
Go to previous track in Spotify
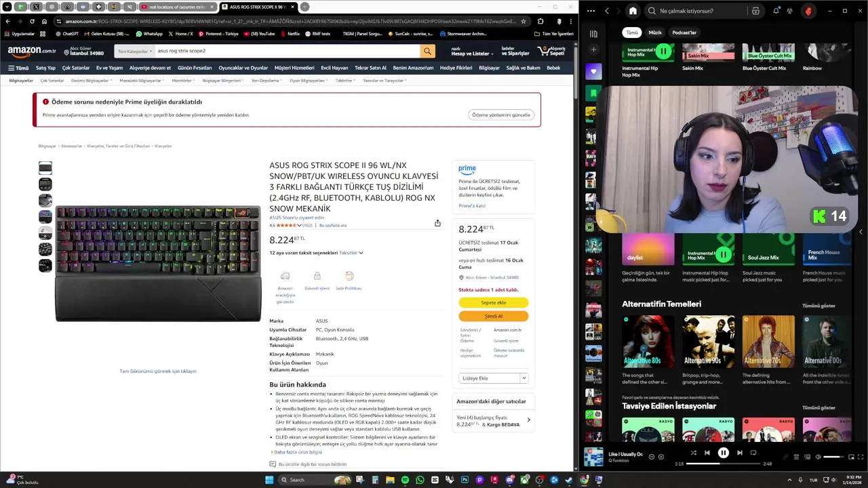pos(707,453)
